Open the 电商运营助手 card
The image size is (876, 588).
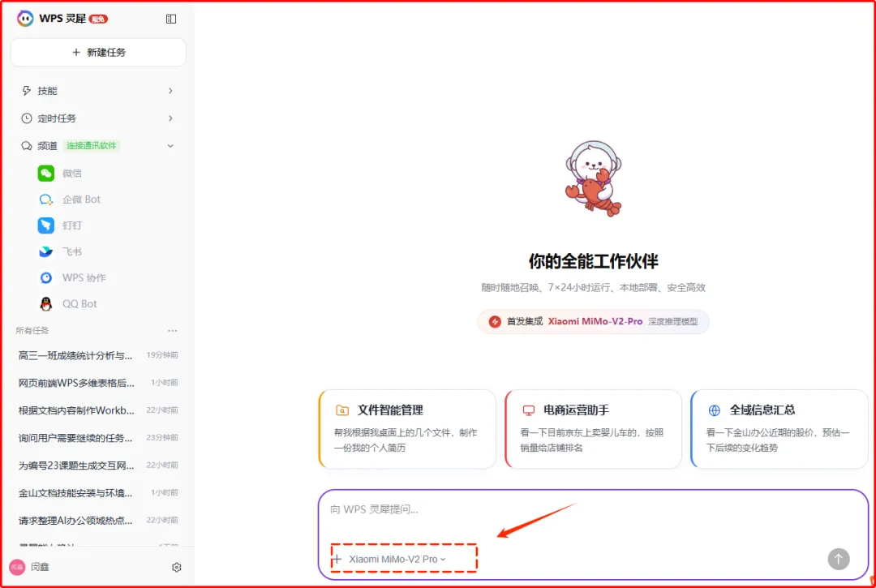tap(593, 429)
